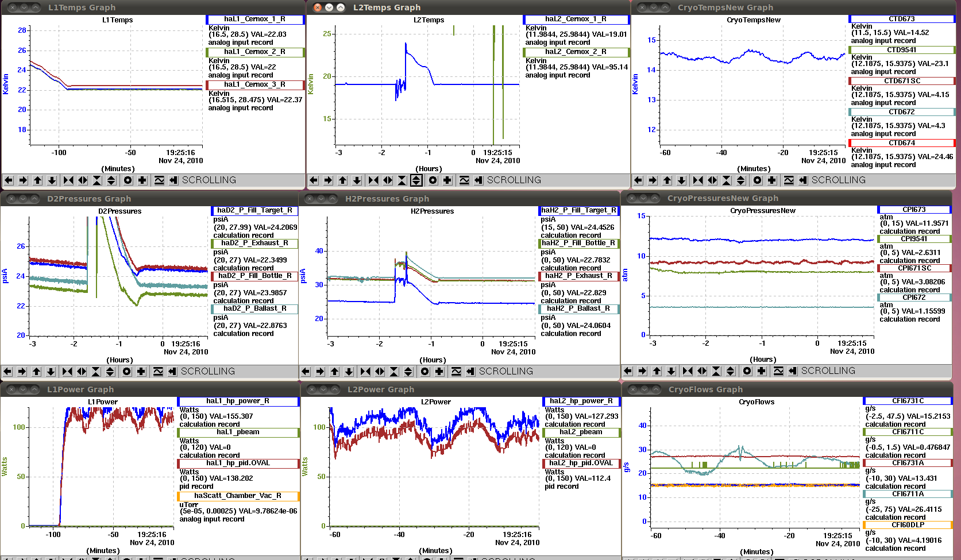The width and height of the screenshot is (961, 560).
Task: Autoscale the CryoPressuresNew Graph value axis
Action: click(x=778, y=371)
